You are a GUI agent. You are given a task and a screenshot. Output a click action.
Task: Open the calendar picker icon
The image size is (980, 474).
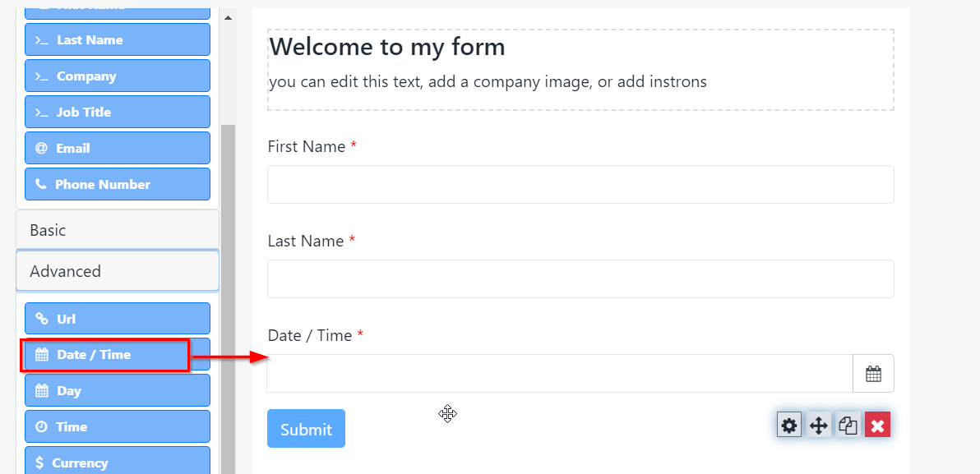873,374
